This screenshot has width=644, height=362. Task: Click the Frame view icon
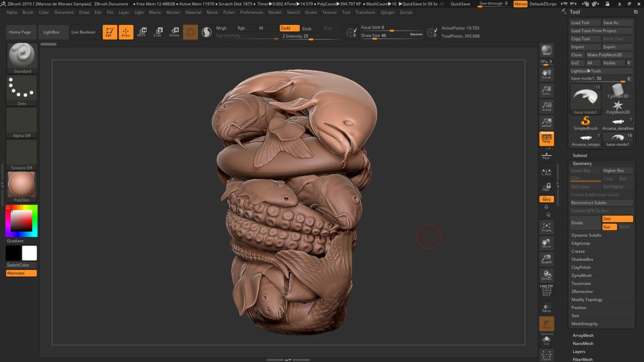(x=546, y=227)
